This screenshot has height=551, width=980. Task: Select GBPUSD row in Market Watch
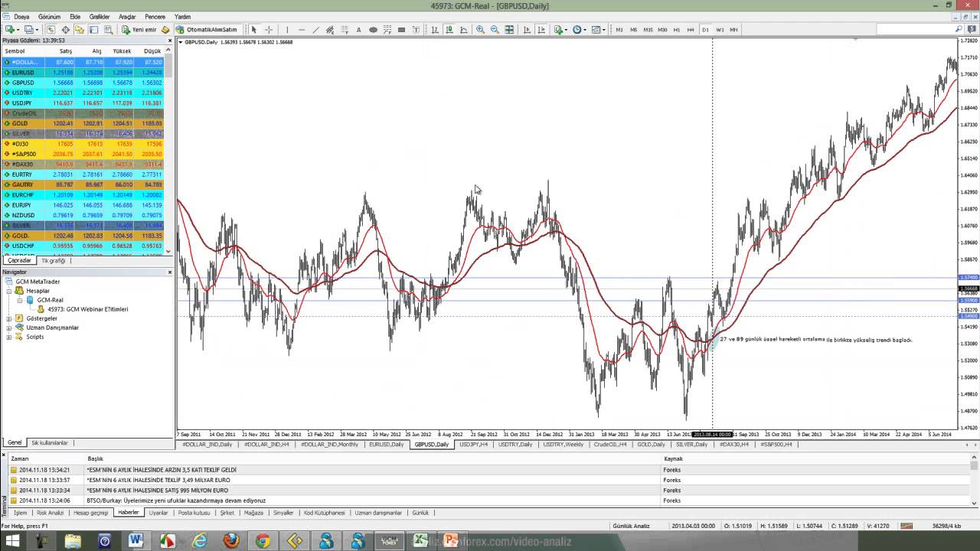tap(83, 83)
